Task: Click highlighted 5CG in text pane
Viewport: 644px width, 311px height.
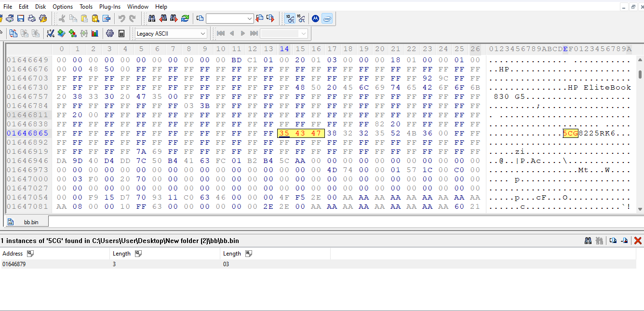Action: 571,133
